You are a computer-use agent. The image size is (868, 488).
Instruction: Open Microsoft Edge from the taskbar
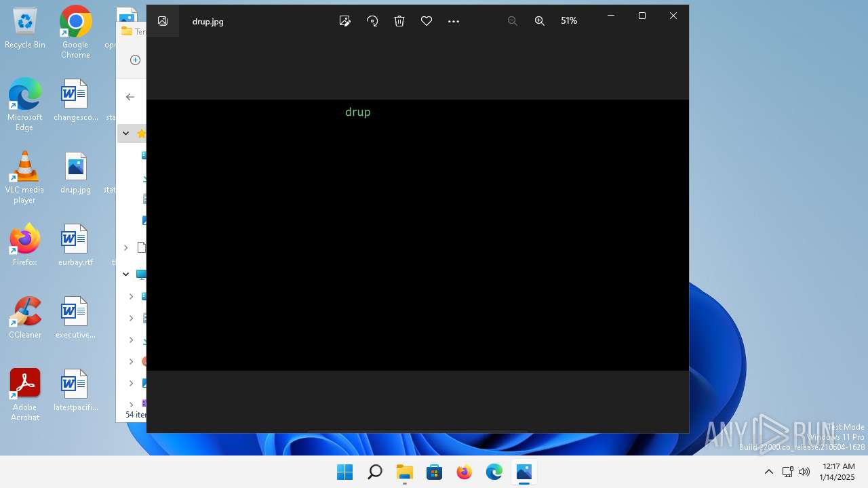click(494, 472)
